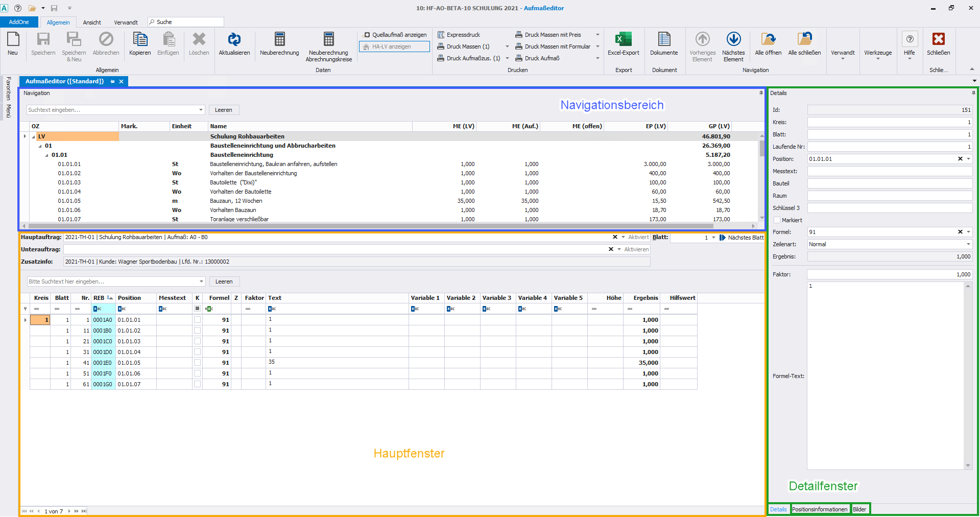Click the Excel-Export icon
This screenshot has height=517, width=980.
[623, 39]
